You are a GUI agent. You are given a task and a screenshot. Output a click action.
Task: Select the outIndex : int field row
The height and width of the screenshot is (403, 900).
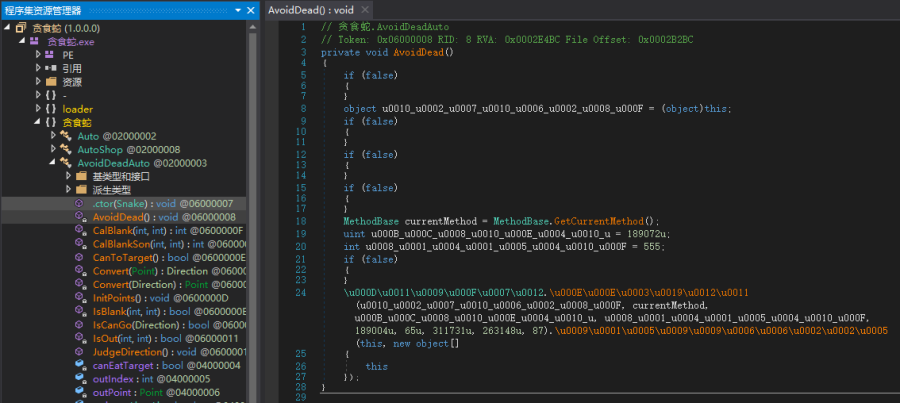pyautogui.click(x=123, y=379)
